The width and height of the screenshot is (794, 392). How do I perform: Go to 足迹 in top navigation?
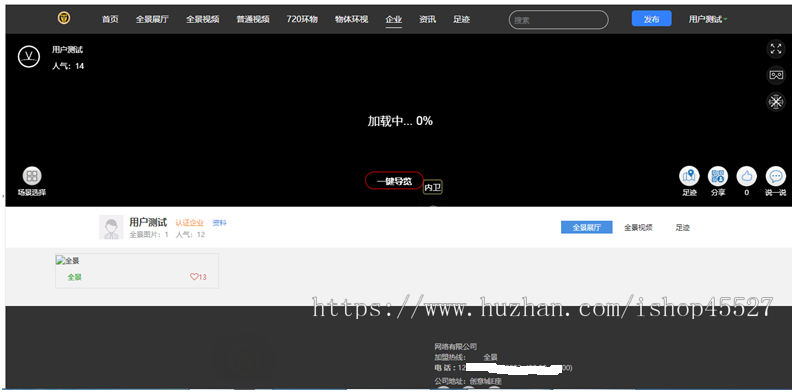coord(461,19)
